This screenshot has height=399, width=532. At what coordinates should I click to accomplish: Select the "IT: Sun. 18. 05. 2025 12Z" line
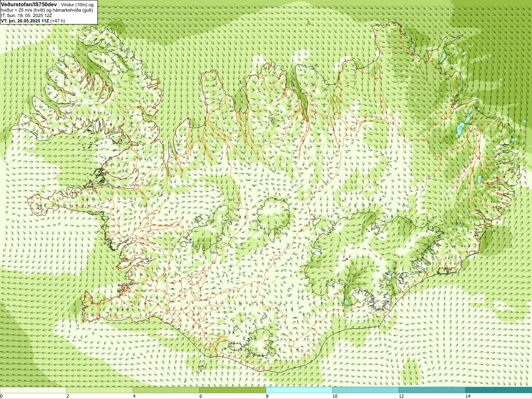click(x=27, y=15)
